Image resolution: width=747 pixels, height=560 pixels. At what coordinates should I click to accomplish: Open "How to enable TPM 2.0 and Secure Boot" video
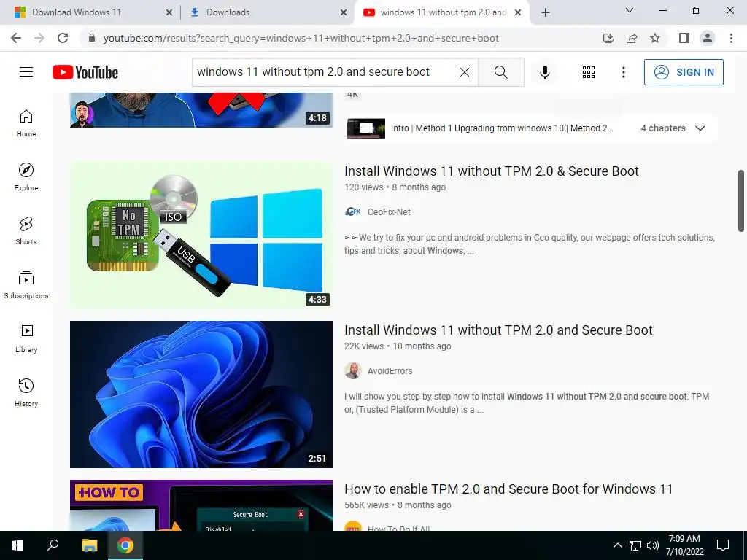pos(508,489)
